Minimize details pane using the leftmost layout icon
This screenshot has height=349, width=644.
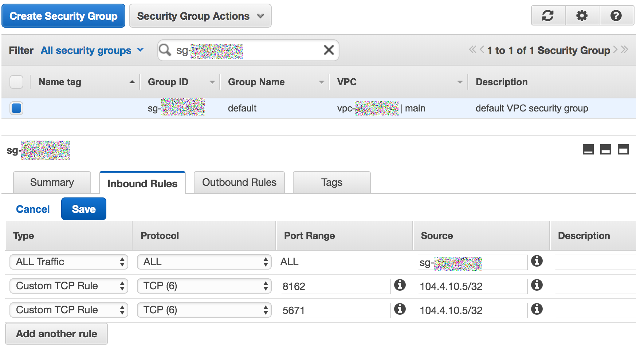click(588, 149)
